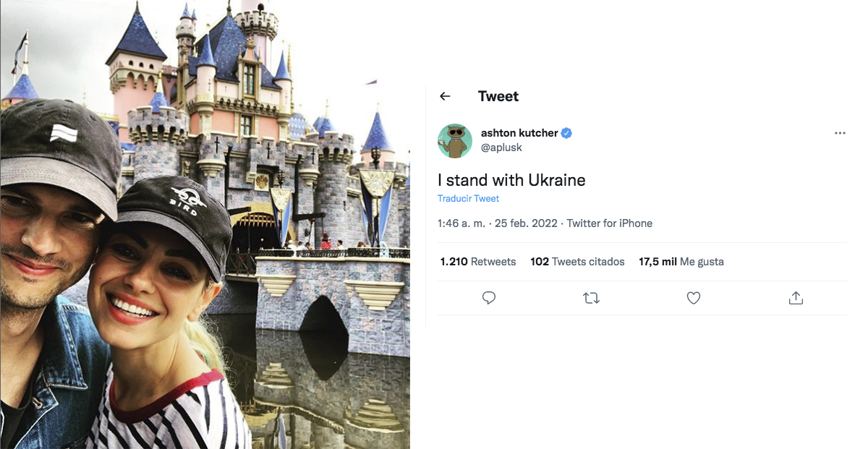This screenshot has width=868, height=449.
Task: Click the "I stand with Ukraine" text
Action: click(511, 179)
